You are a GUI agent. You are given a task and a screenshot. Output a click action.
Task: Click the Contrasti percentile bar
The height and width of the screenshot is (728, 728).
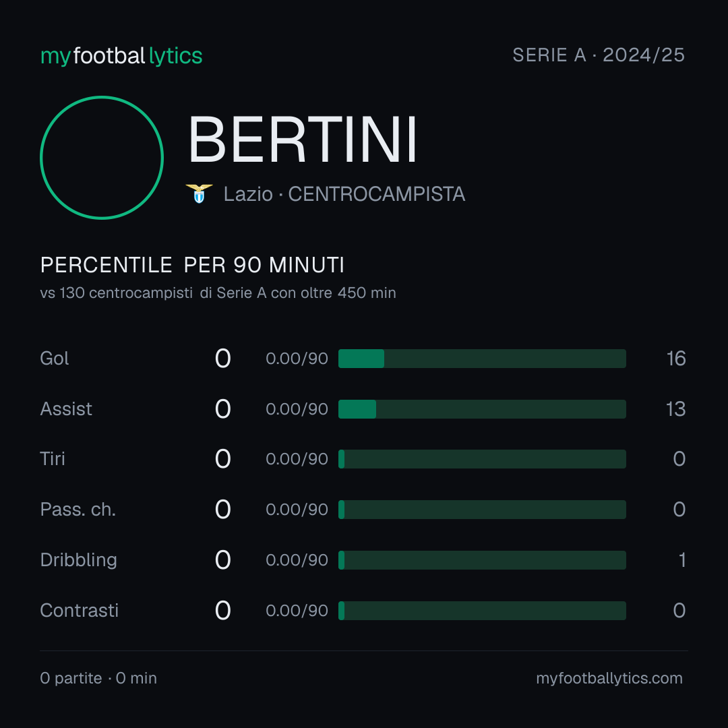pos(482,611)
